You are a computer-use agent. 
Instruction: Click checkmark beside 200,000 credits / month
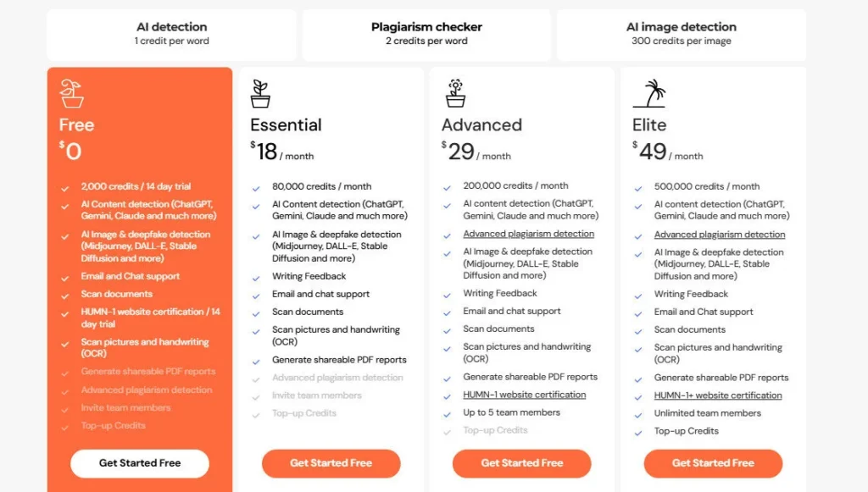point(447,186)
